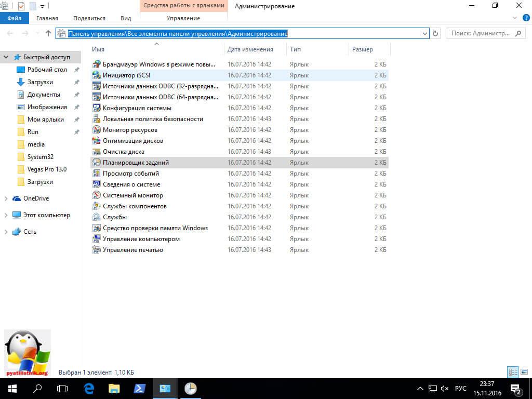Expand the Сеть tree node

click(6, 232)
